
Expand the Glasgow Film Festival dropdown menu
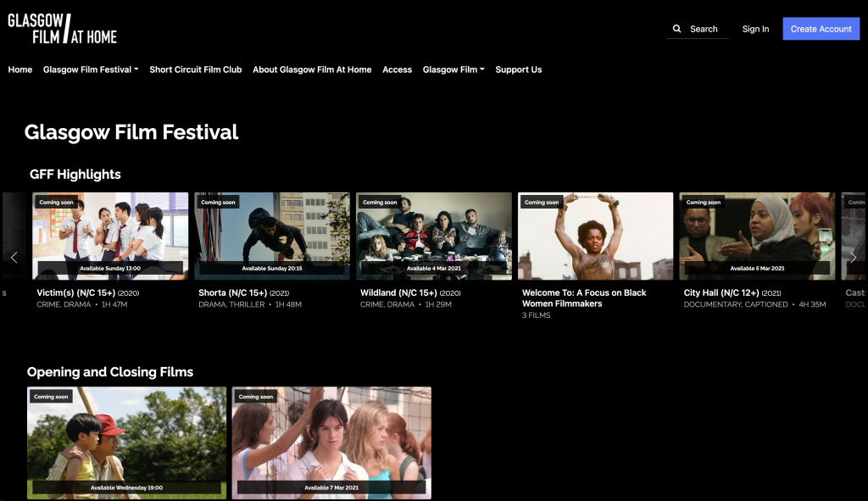(91, 70)
